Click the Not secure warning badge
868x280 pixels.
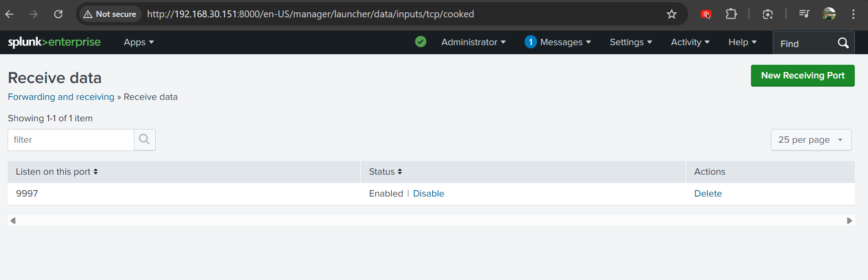110,14
